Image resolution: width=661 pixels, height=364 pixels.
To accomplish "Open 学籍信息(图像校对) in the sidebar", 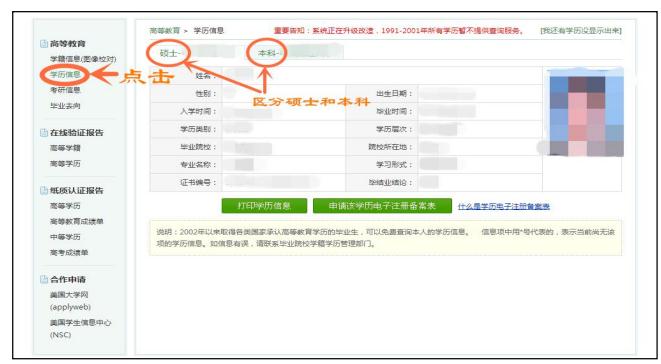I will click(83, 59).
